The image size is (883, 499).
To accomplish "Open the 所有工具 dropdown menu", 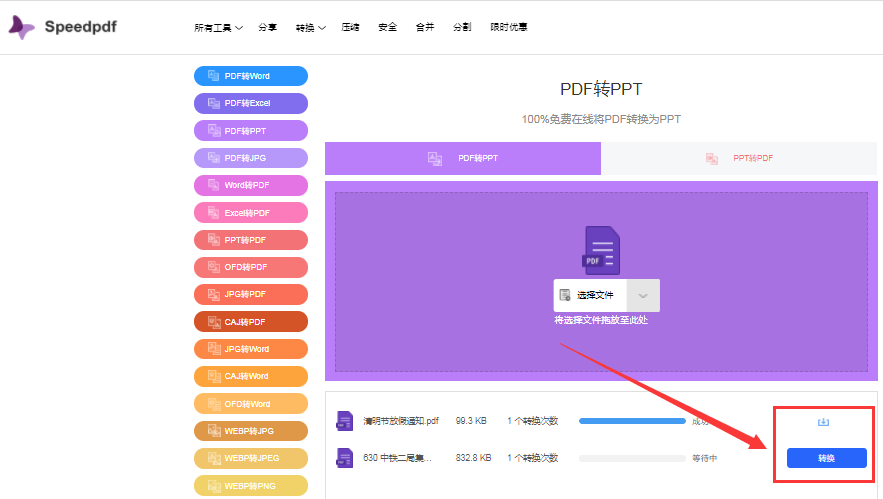I will (218, 28).
